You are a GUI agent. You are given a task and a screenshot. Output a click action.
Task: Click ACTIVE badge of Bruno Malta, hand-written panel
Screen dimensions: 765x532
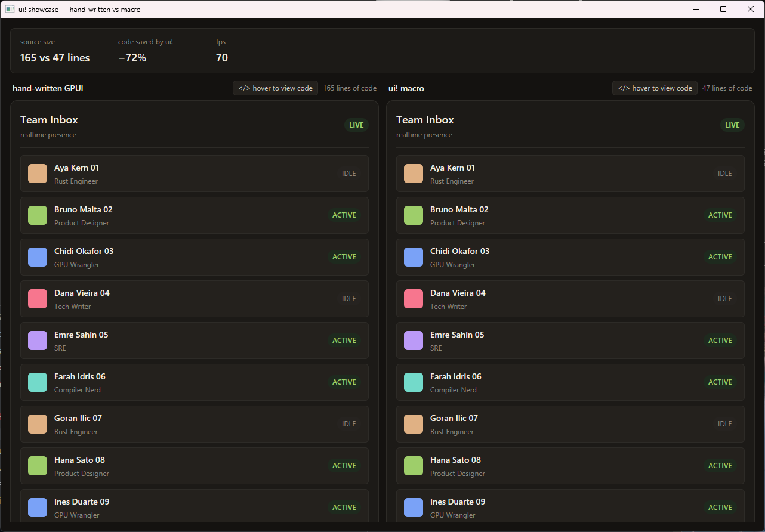(x=344, y=215)
